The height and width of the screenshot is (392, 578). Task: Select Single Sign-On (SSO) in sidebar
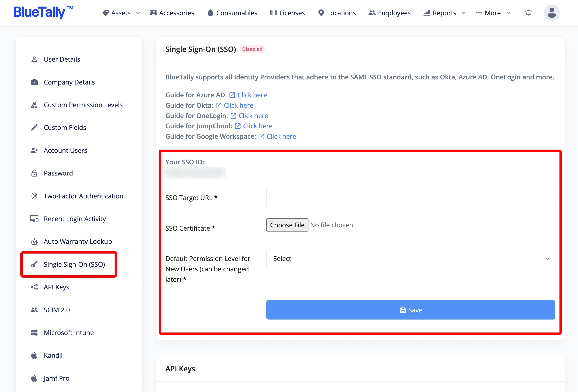74,264
